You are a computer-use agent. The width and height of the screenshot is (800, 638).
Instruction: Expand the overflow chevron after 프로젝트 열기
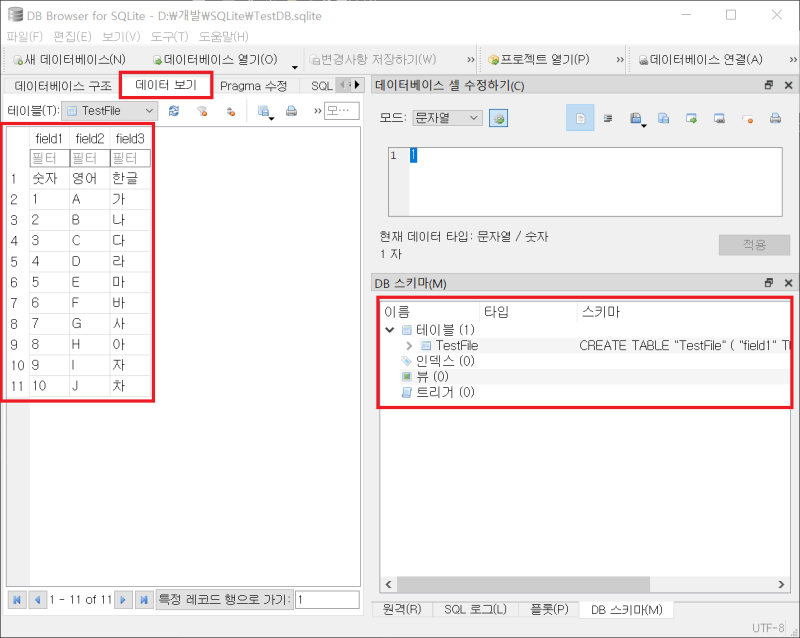point(619,60)
